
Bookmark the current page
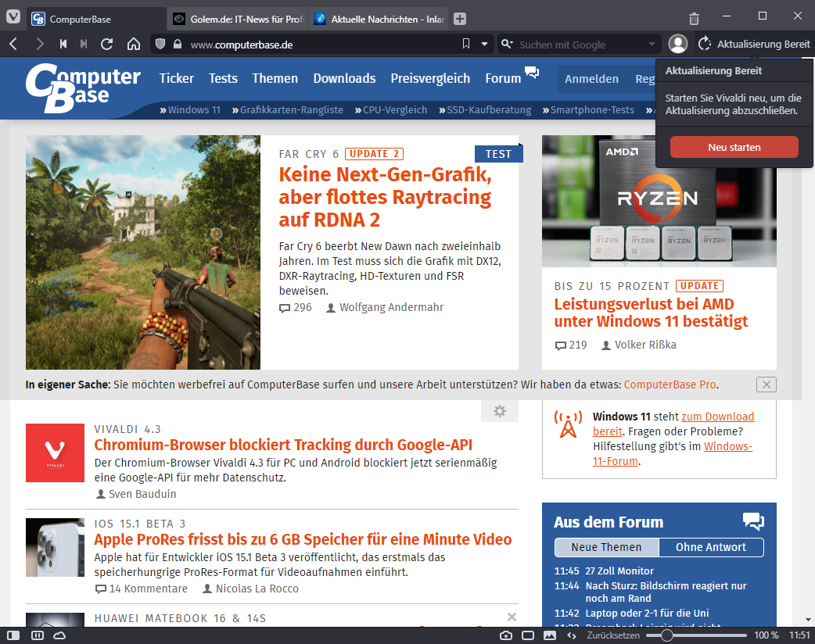[x=466, y=44]
